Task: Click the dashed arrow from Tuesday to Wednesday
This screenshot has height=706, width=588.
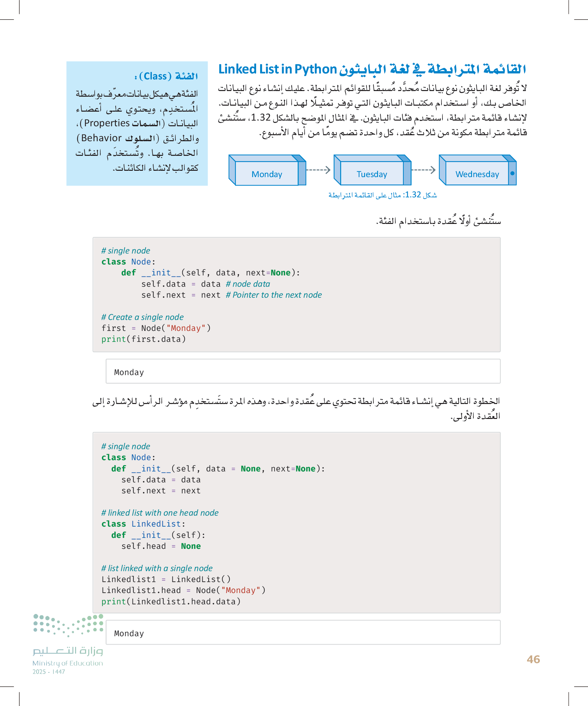Action: click(x=423, y=170)
